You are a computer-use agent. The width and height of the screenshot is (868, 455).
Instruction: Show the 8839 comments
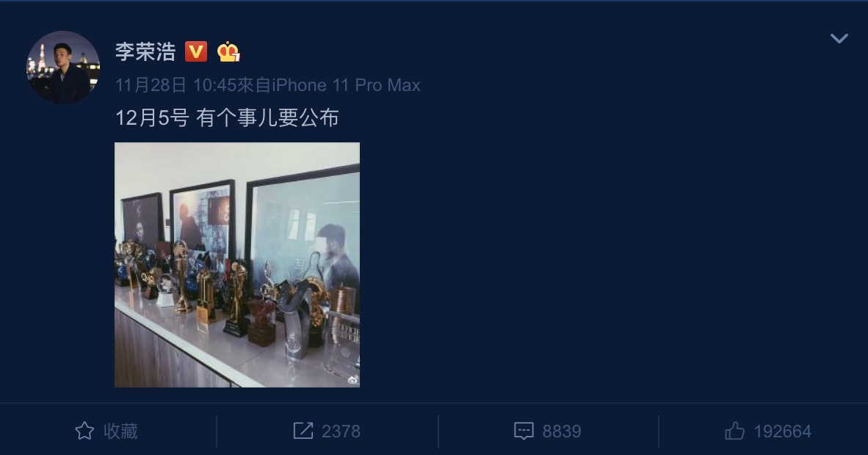(562, 432)
